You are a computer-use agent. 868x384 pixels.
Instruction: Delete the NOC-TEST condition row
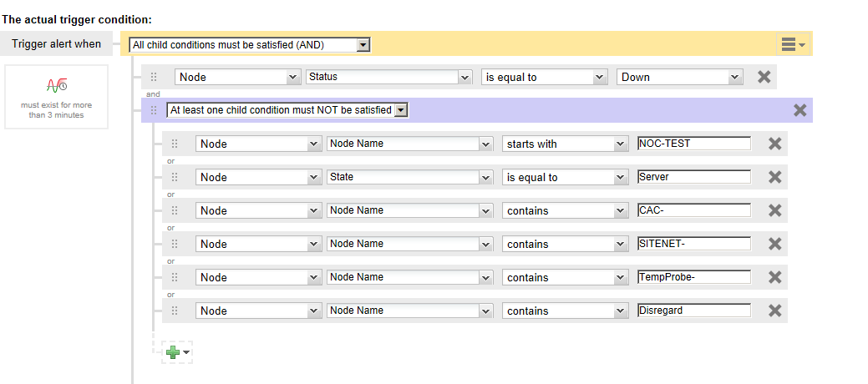774,144
